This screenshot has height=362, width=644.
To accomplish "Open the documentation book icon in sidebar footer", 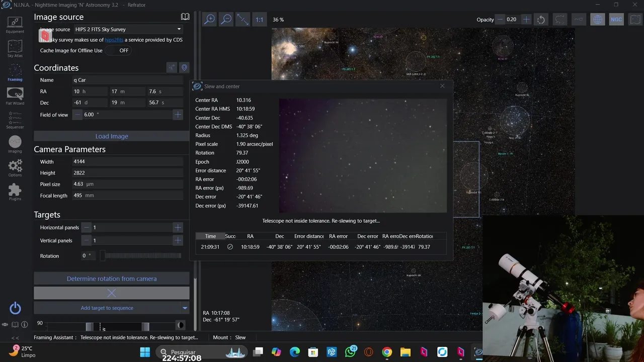I will point(15,325).
